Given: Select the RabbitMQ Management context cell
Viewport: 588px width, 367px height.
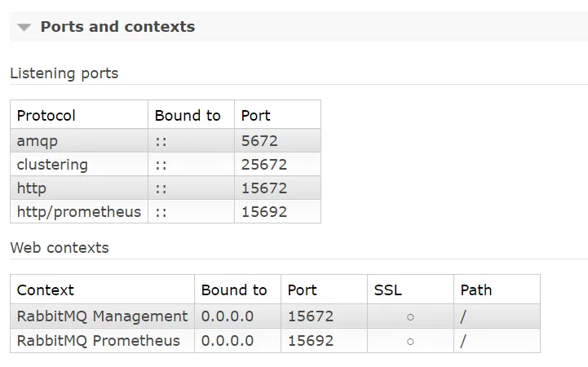Looking at the screenshot, I should (103, 316).
